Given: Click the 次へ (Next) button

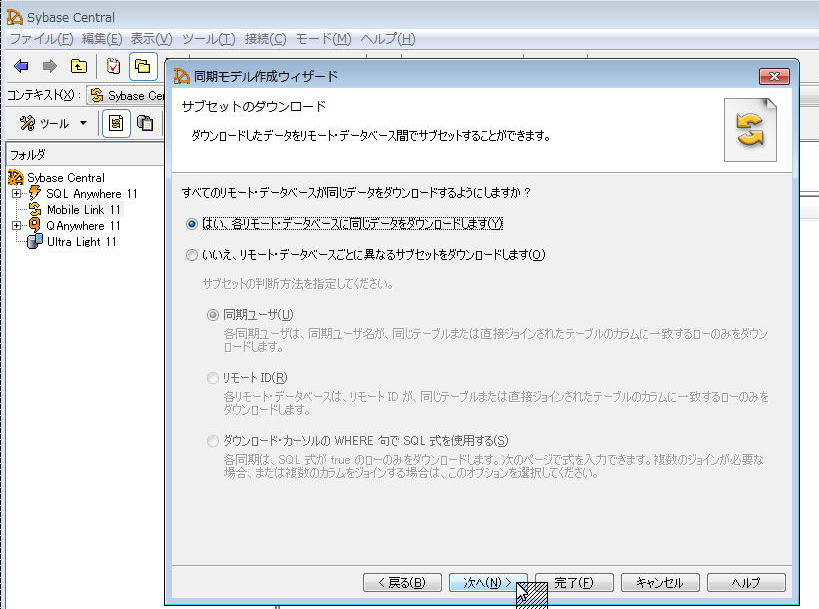Looking at the screenshot, I should click(x=487, y=582).
